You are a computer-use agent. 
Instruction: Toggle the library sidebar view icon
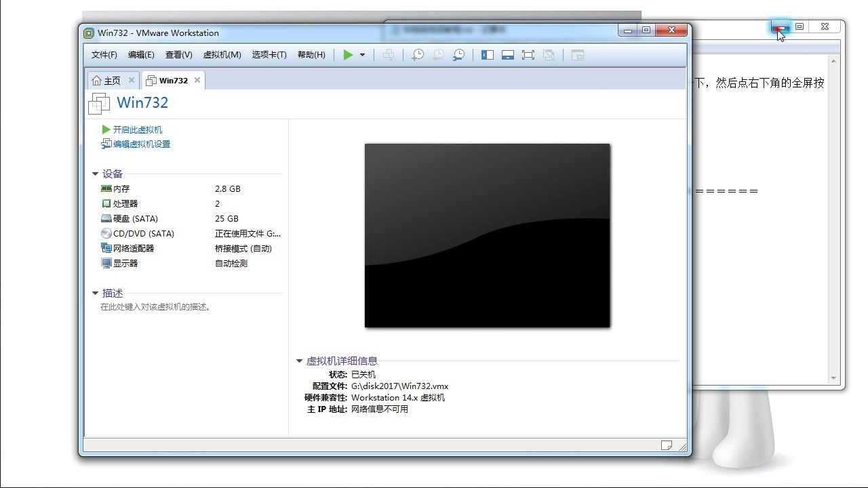coord(488,55)
